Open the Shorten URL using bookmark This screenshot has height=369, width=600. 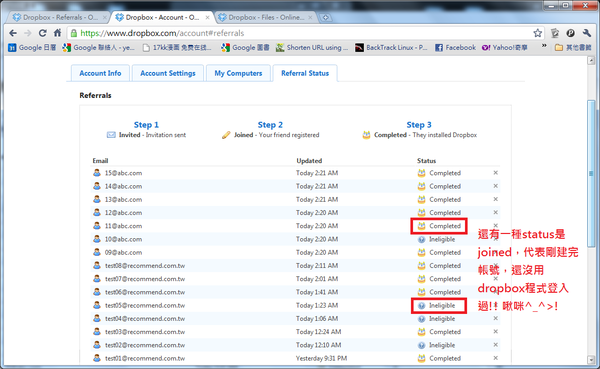[312, 47]
